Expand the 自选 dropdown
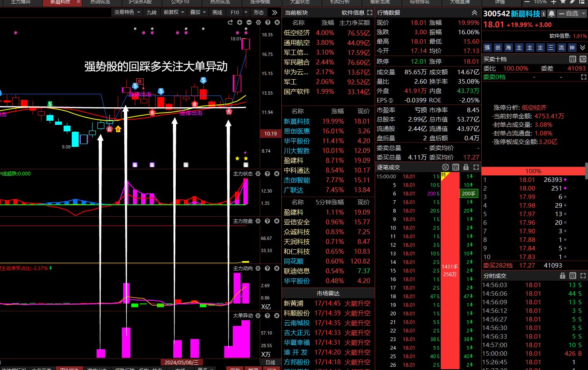This screenshot has height=370, width=588. (x=584, y=13)
